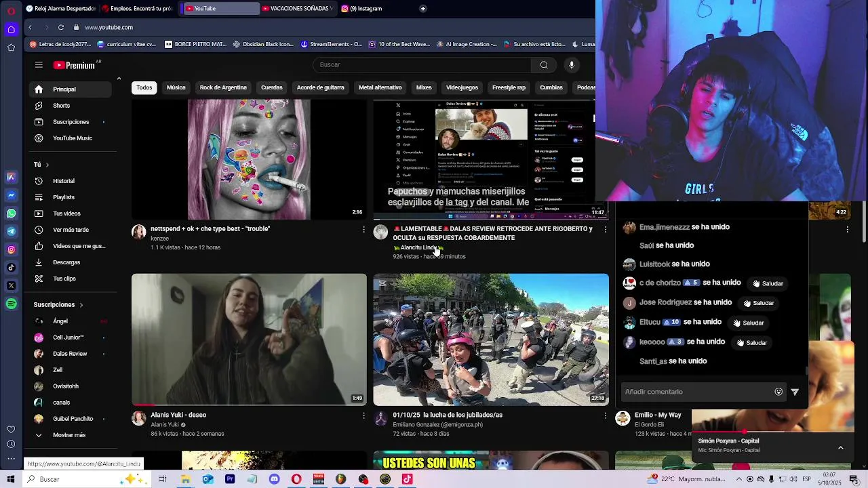This screenshot has width=868, height=488.
Task: Open the Windows Start menu
Action: coord(11,479)
